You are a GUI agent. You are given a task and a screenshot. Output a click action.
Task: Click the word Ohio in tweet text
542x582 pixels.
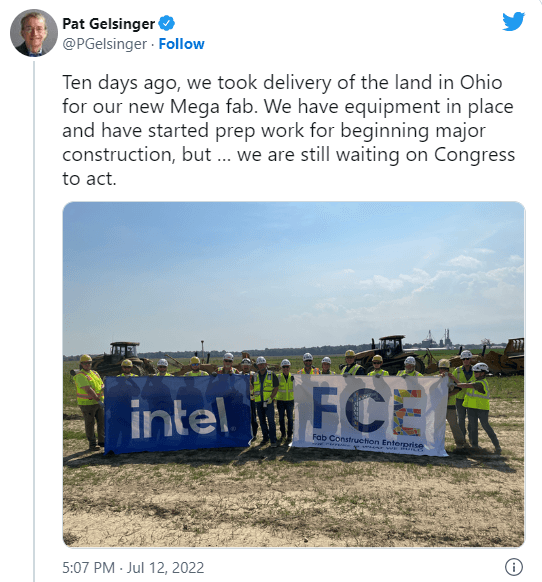pos(481,82)
